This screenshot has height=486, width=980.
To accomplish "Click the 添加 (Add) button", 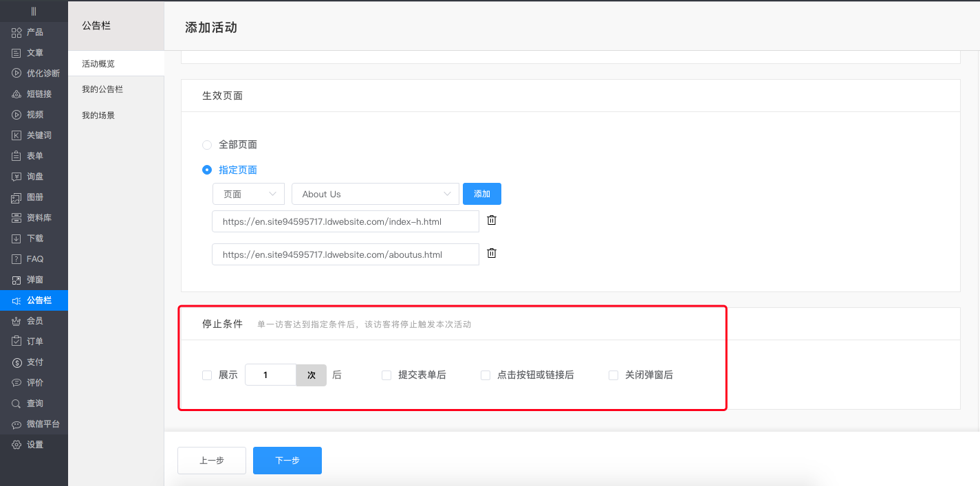I will tap(482, 194).
